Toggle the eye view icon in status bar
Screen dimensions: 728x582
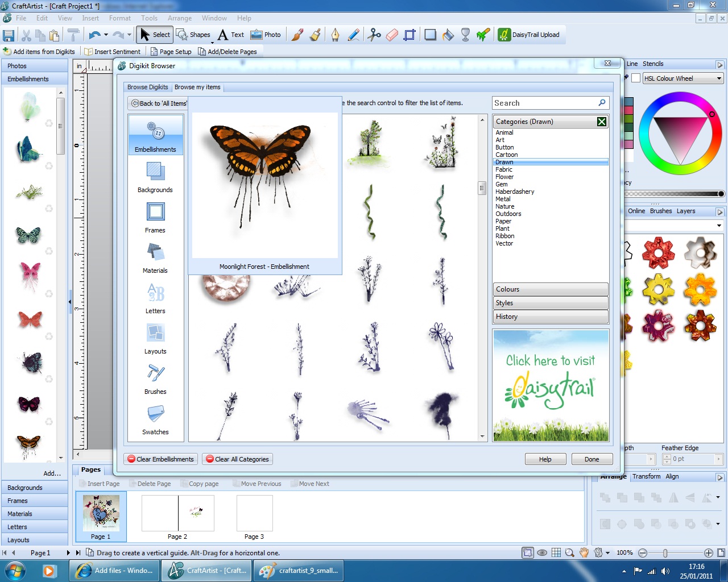tap(542, 552)
